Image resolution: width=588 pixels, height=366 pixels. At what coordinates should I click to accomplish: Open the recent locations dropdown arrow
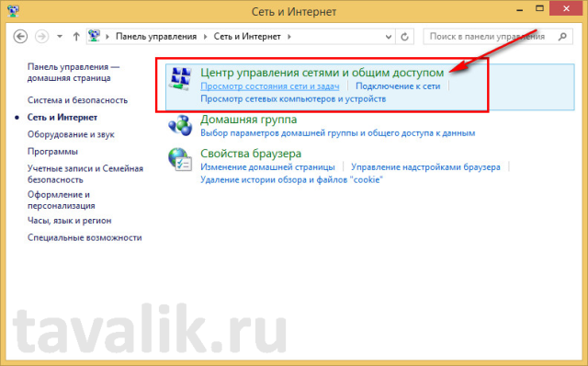(x=60, y=37)
